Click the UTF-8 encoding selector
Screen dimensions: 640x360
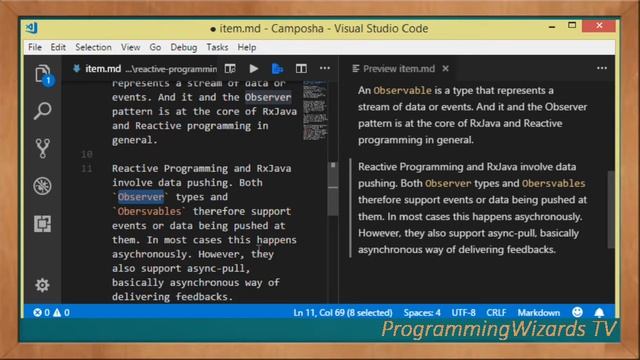click(x=463, y=313)
